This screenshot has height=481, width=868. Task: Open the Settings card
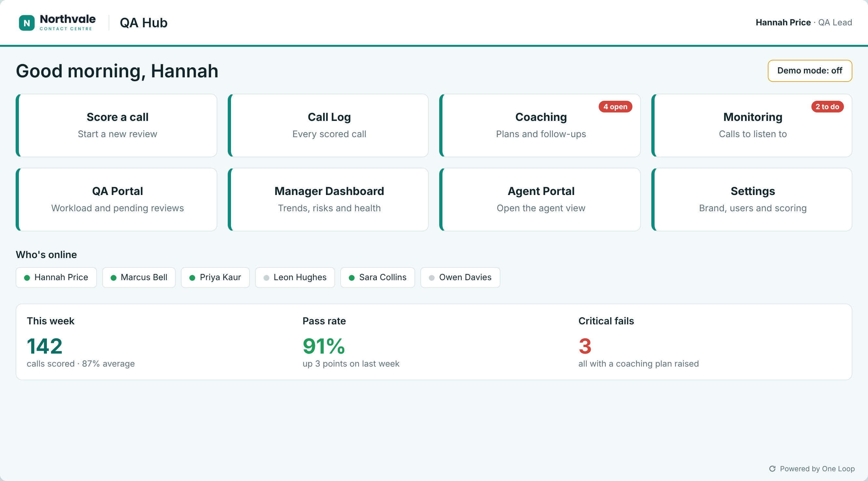(752, 200)
